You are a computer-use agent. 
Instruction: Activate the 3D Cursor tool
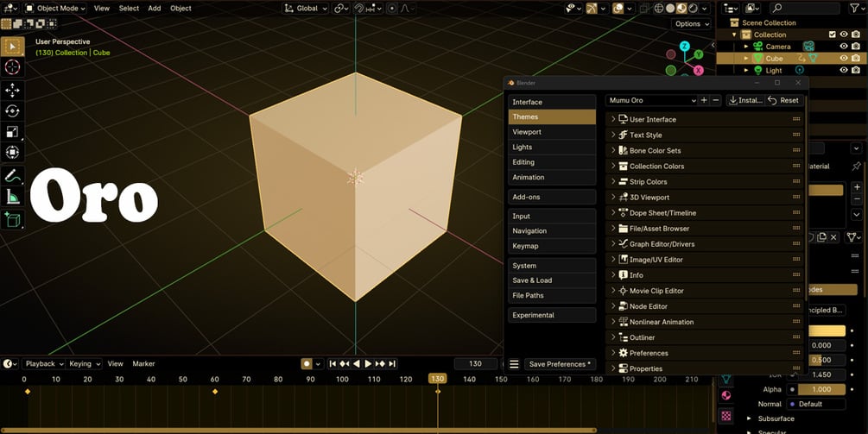coord(12,67)
